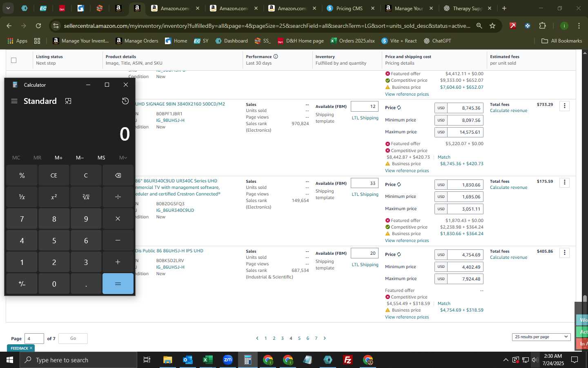This screenshot has width=588, height=368.
Task: Click the Calculator percent key
Action: [x=22, y=175]
